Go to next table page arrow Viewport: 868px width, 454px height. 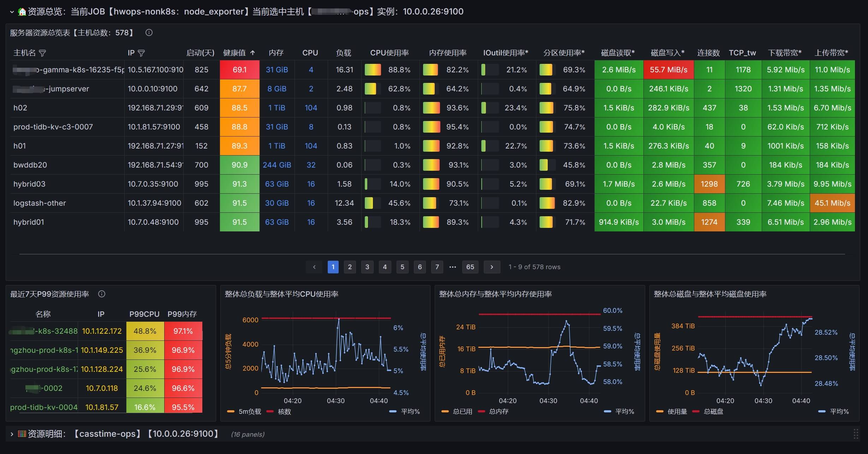492,267
